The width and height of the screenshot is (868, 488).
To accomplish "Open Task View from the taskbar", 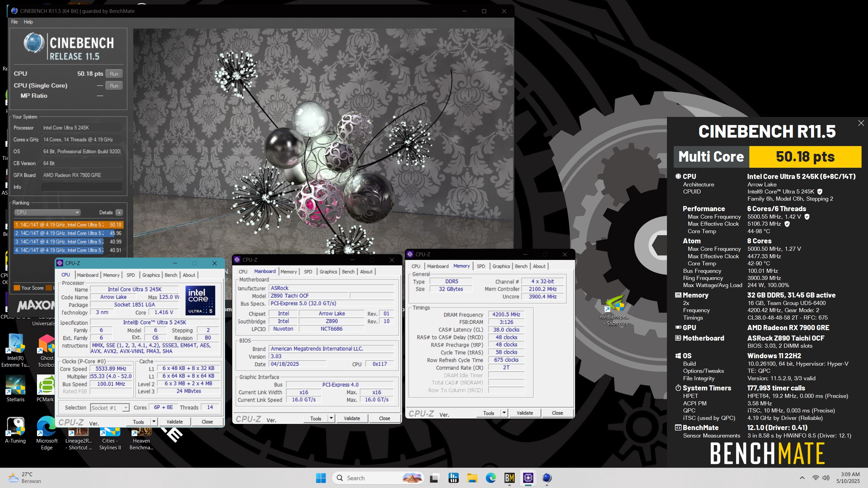I will click(434, 478).
